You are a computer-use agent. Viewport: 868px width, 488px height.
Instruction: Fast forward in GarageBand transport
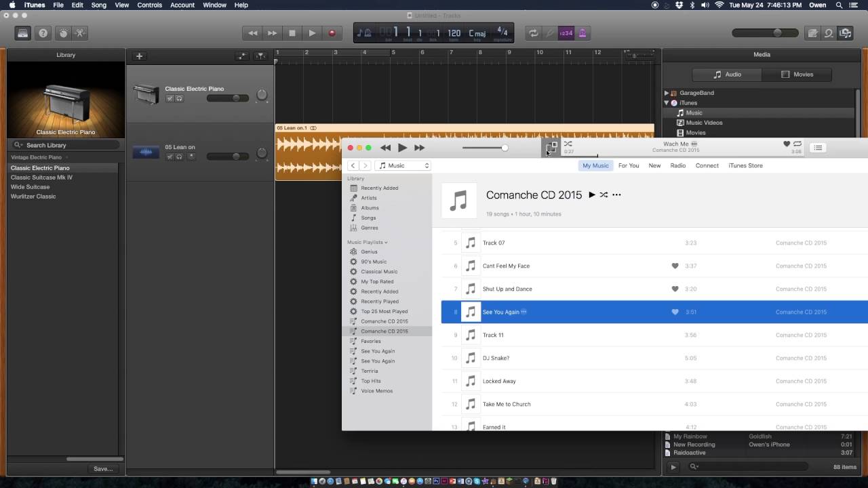272,33
